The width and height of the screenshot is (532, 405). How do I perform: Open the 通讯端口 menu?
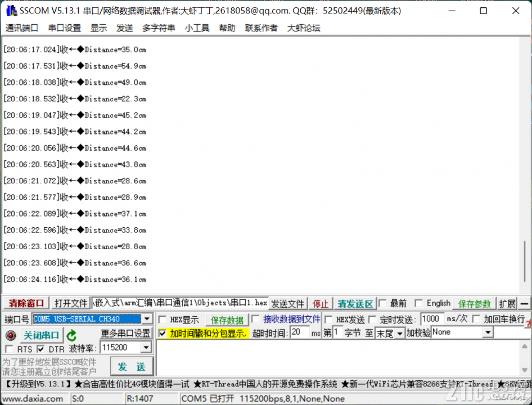pos(22,28)
